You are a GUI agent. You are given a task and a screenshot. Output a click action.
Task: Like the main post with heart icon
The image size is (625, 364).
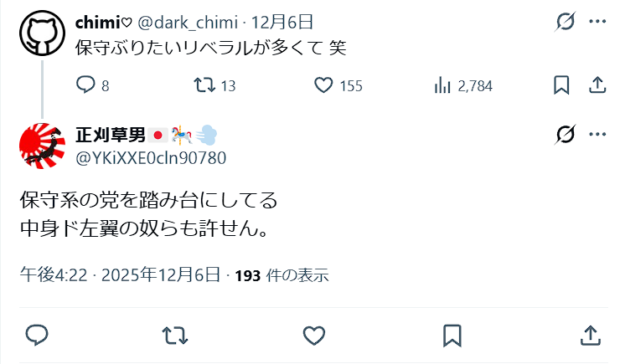(314, 336)
